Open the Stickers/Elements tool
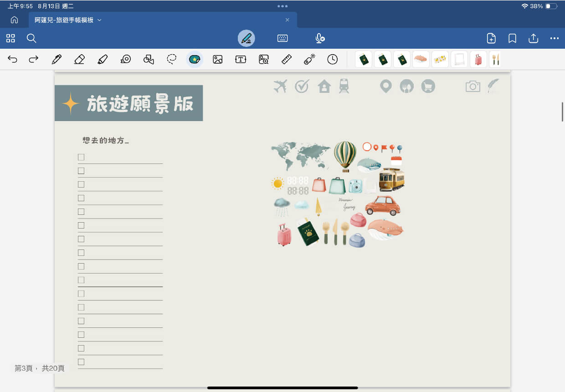565x392 pixels. (195, 59)
